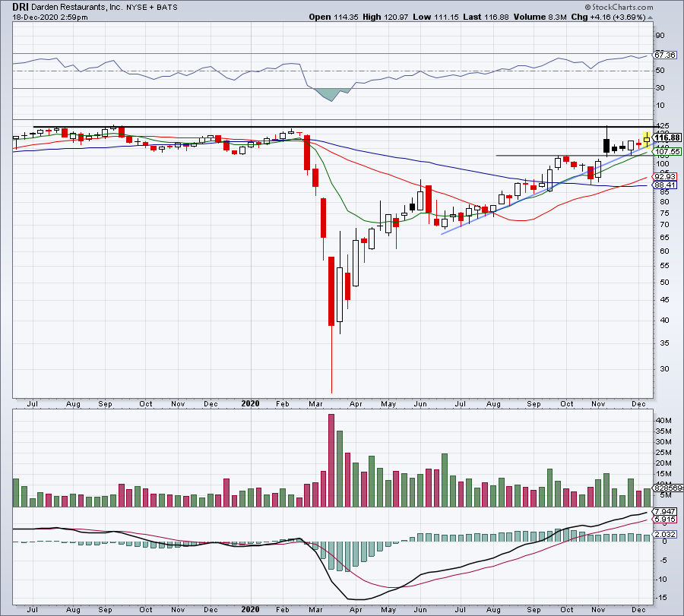This screenshot has width=684, height=616.
Task: Click the small triangle after the Chg value
Action: tap(650, 18)
